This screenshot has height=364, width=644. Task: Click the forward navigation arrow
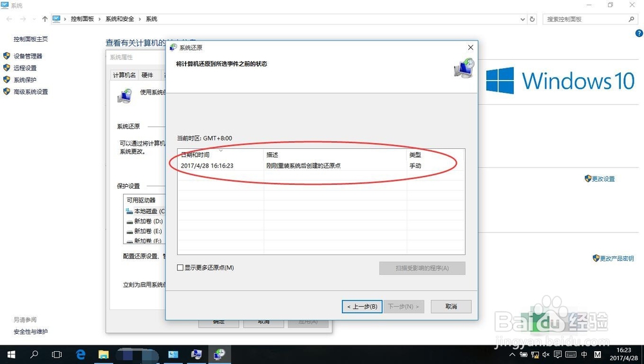pyautogui.click(x=23, y=19)
